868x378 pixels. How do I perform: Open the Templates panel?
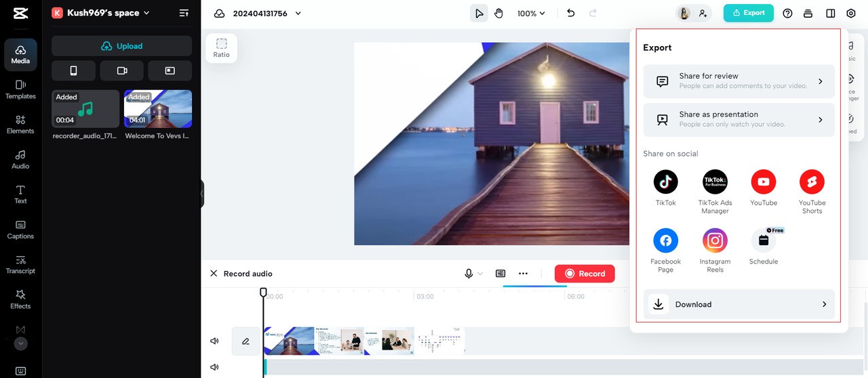point(20,90)
